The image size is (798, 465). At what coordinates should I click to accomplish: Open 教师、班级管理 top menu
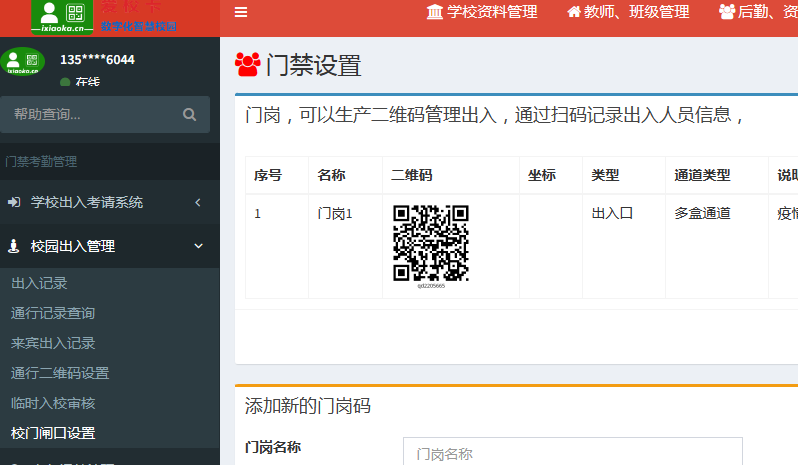[628, 12]
